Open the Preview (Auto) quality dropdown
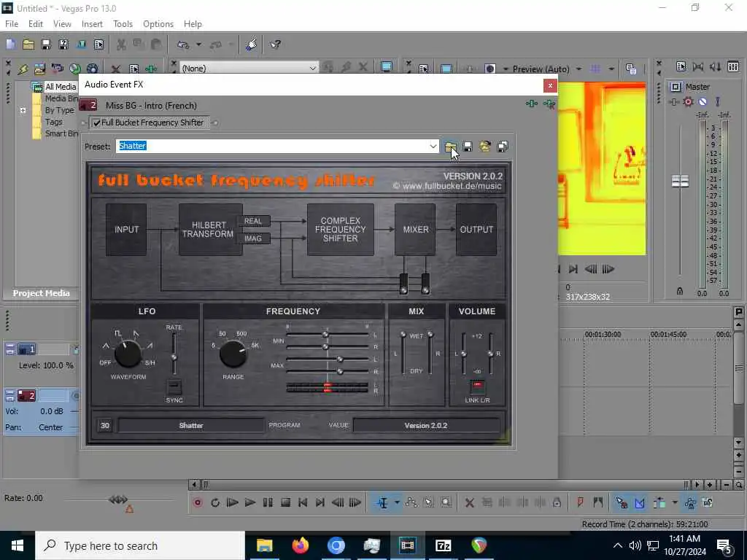This screenshot has width=747, height=560. click(578, 69)
